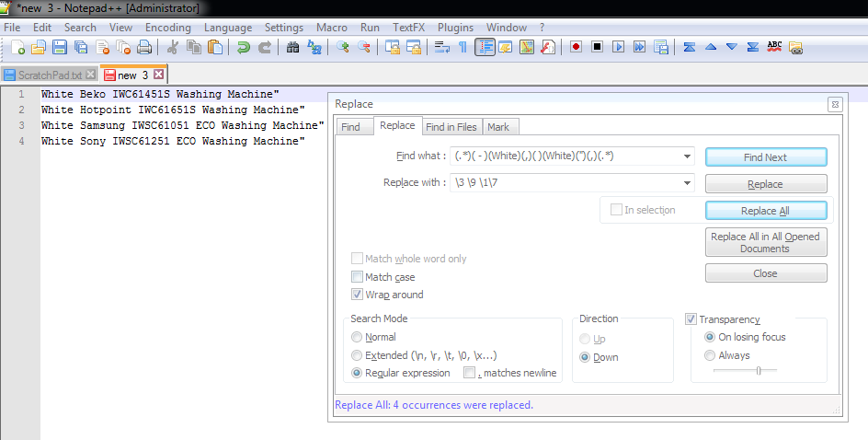Image resolution: width=868 pixels, height=440 pixels.
Task: Select Normal search mode
Action: pos(357,337)
